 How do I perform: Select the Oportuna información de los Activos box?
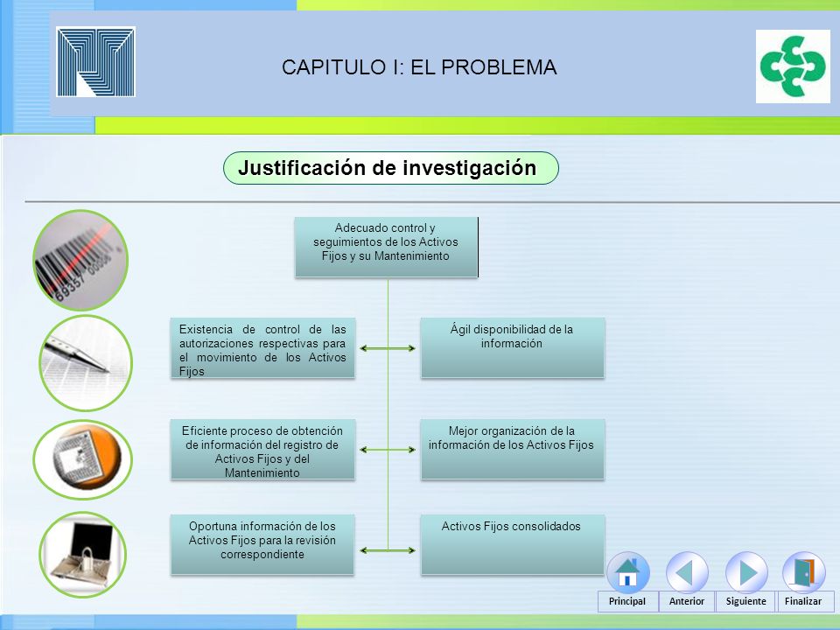tap(262, 545)
